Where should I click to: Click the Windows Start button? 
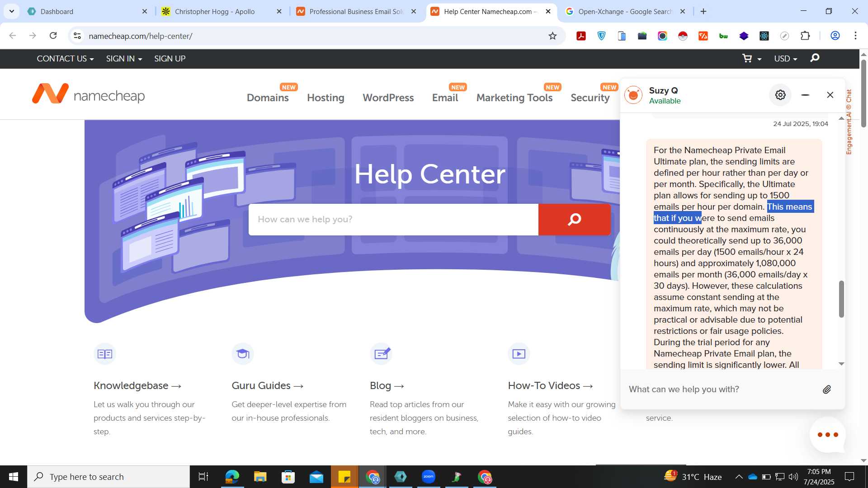point(14,477)
